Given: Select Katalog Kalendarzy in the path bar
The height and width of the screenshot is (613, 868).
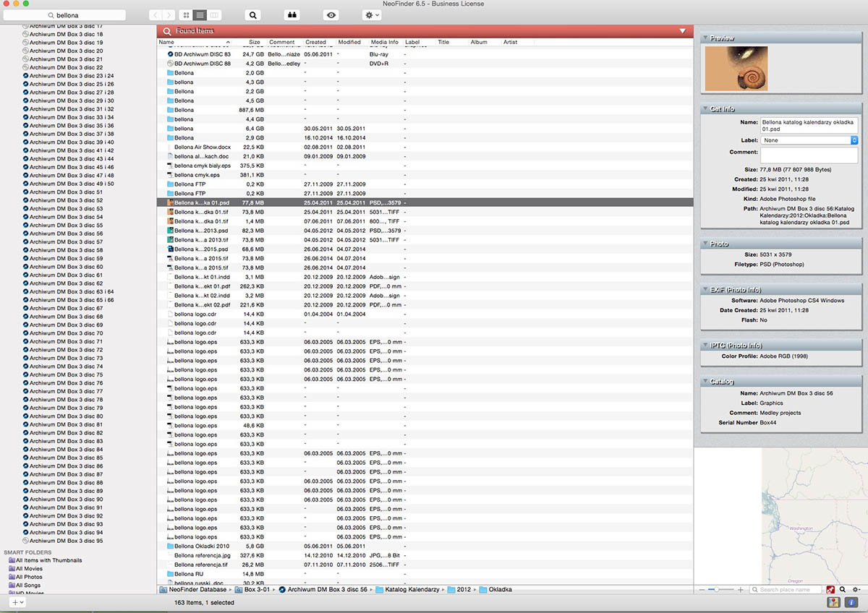Looking at the screenshot, I should 407,590.
